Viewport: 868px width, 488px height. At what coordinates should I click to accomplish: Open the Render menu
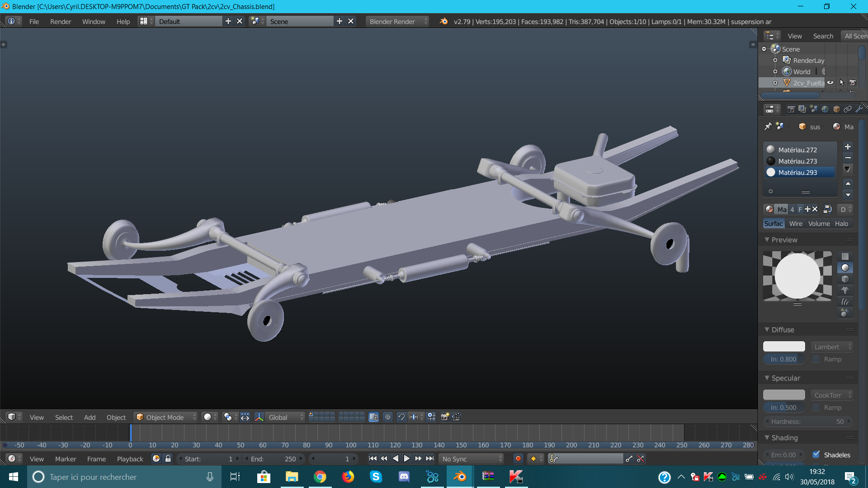click(61, 22)
